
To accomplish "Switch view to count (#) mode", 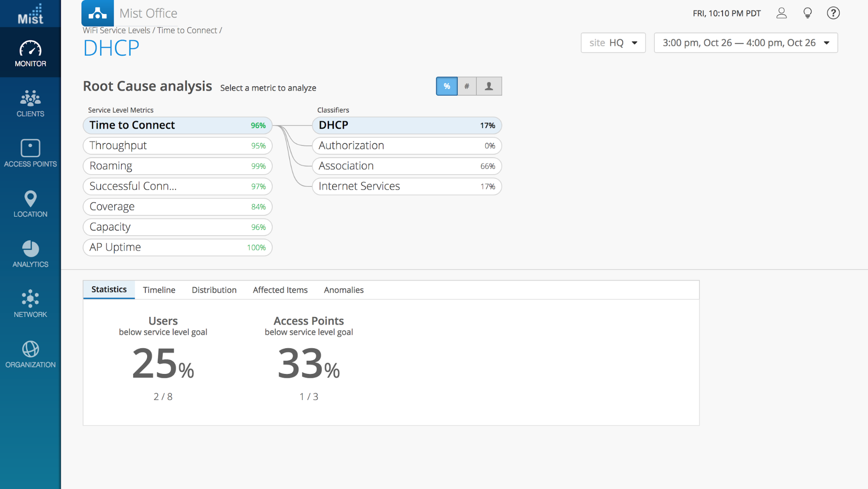I will tap(467, 86).
